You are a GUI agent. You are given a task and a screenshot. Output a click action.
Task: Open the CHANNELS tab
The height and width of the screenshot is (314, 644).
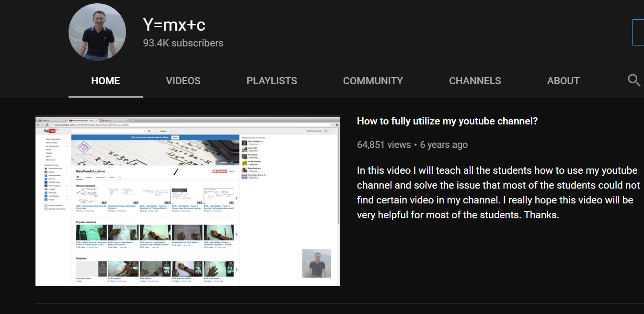pyautogui.click(x=475, y=81)
